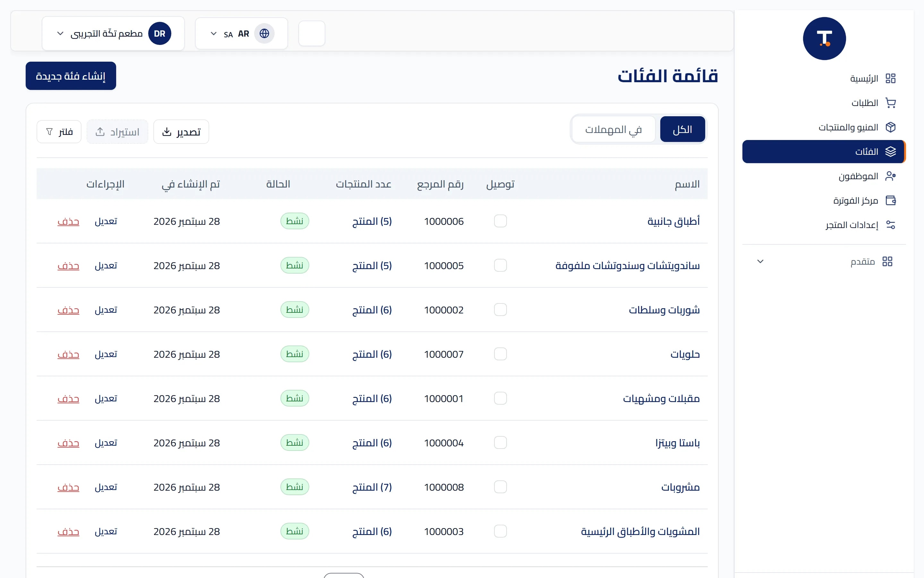Click the الفئات layers icon

coord(890,152)
